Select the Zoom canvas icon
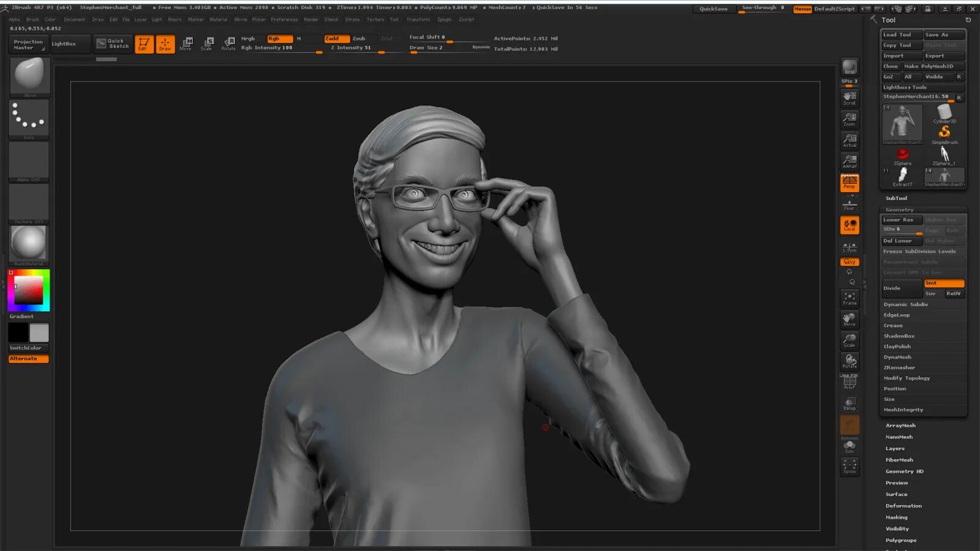Image resolution: width=980 pixels, height=551 pixels. [x=850, y=119]
